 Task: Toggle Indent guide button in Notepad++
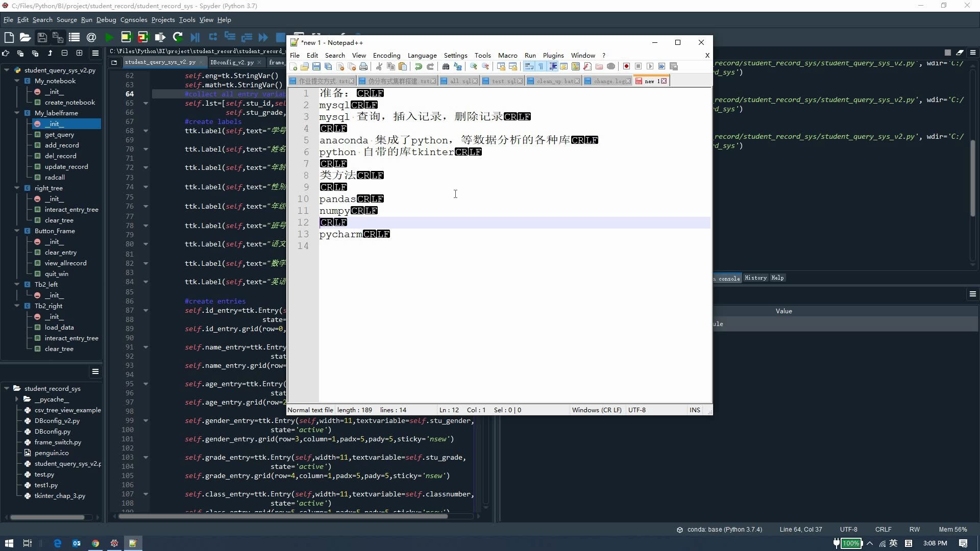[x=553, y=67]
